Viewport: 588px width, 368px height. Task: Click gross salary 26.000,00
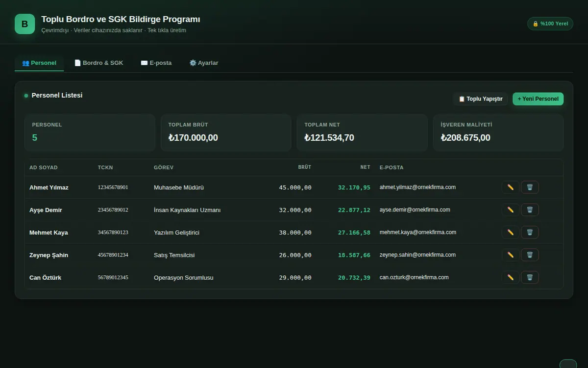[295, 255]
